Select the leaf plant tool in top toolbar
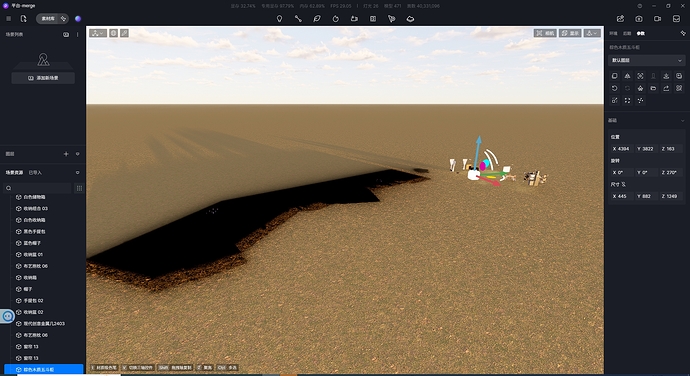This screenshot has height=376, width=690. [317, 18]
